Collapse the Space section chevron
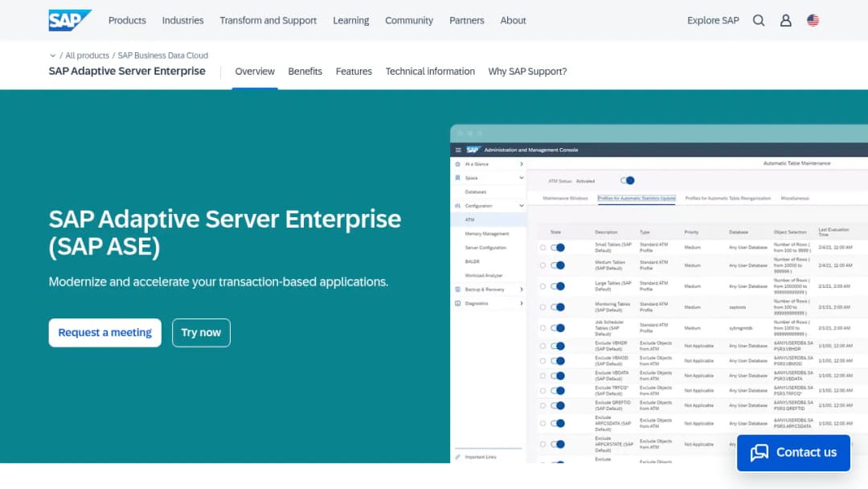868x489 pixels. (522, 179)
